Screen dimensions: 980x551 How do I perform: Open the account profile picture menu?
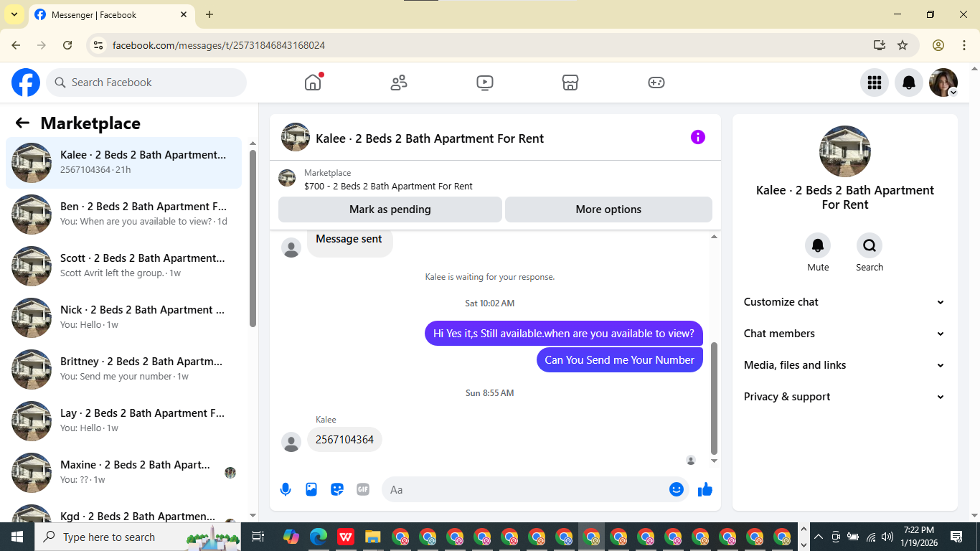(943, 83)
